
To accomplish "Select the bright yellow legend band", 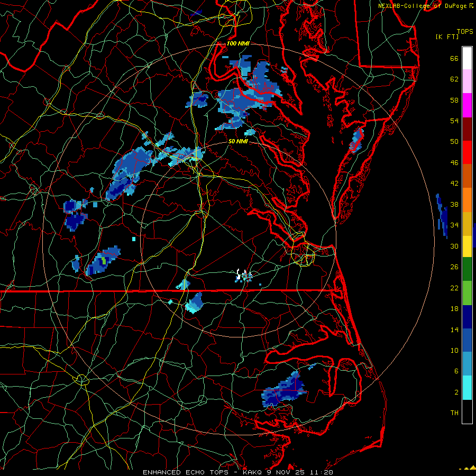I will [467, 246].
